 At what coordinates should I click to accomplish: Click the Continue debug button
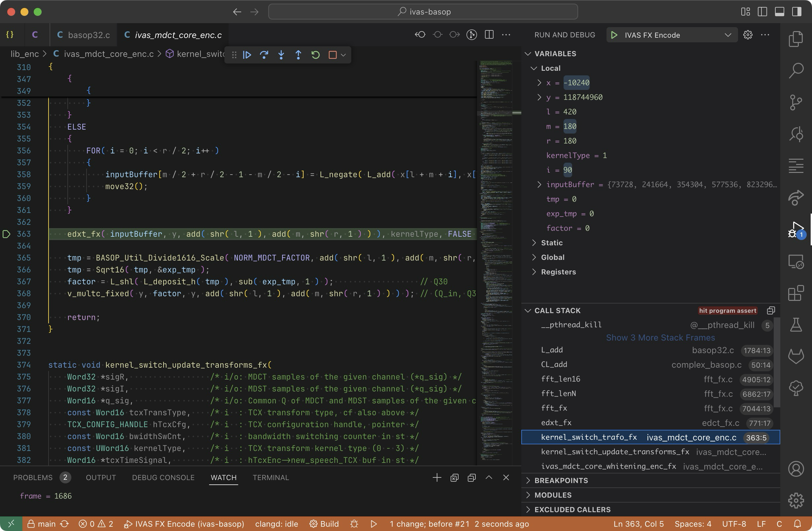pos(247,55)
